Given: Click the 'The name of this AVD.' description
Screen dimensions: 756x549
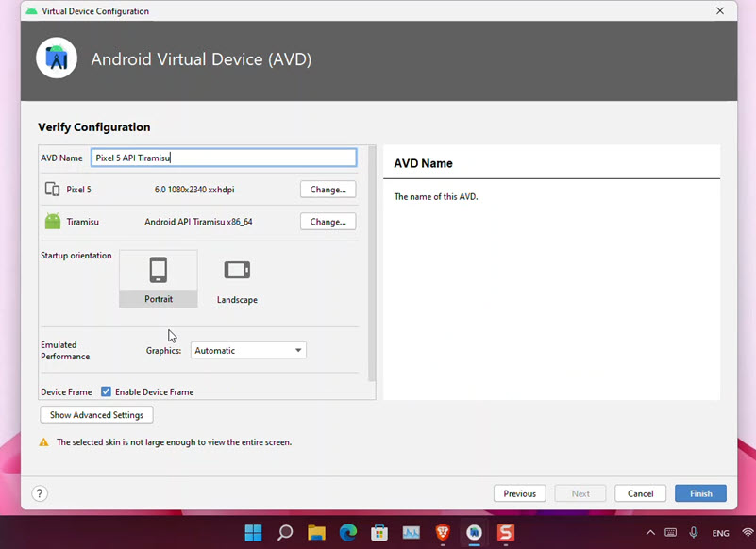Looking at the screenshot, I should click(436, 196).
